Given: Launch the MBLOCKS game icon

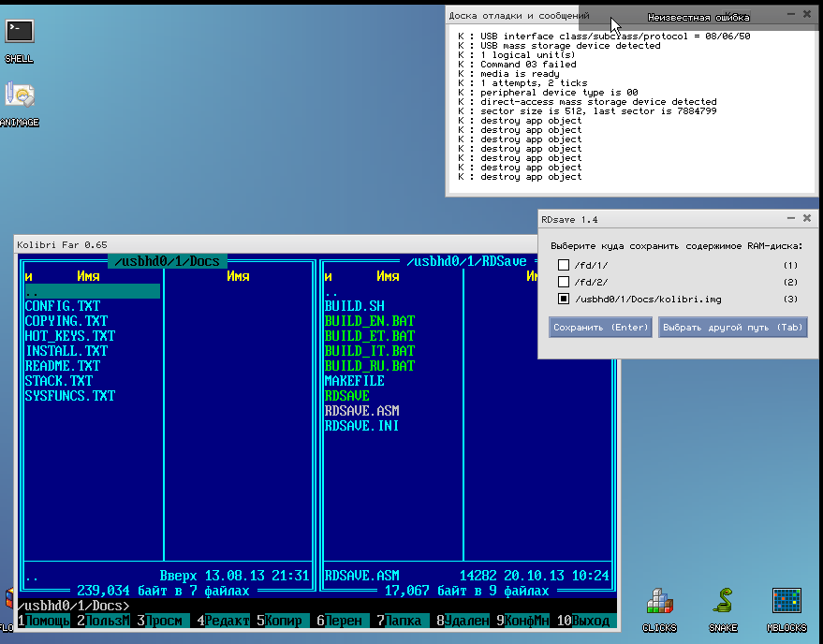Looking at the screenshot, I should (786, 602).
